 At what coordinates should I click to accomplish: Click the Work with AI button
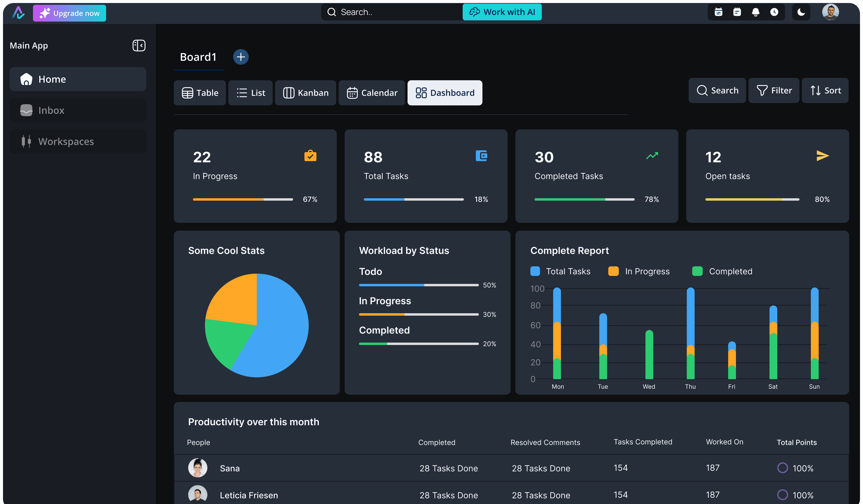pyautogui.click(x=502, y=12)
